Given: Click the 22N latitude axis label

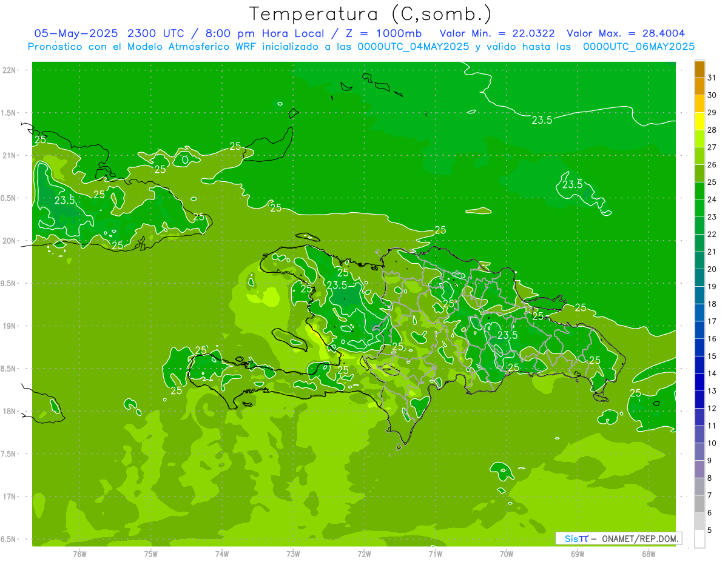Looking at the screenshot, I should click(x=9, y=70).
